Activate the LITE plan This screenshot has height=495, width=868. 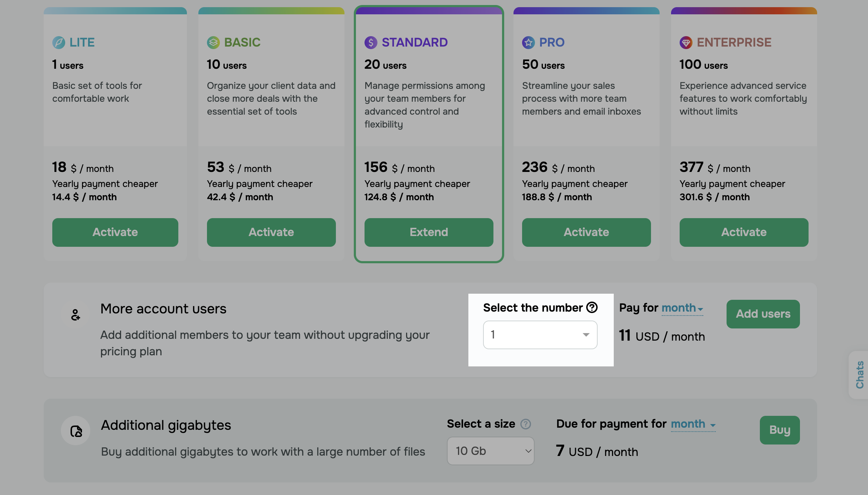[x=115, y=232]
